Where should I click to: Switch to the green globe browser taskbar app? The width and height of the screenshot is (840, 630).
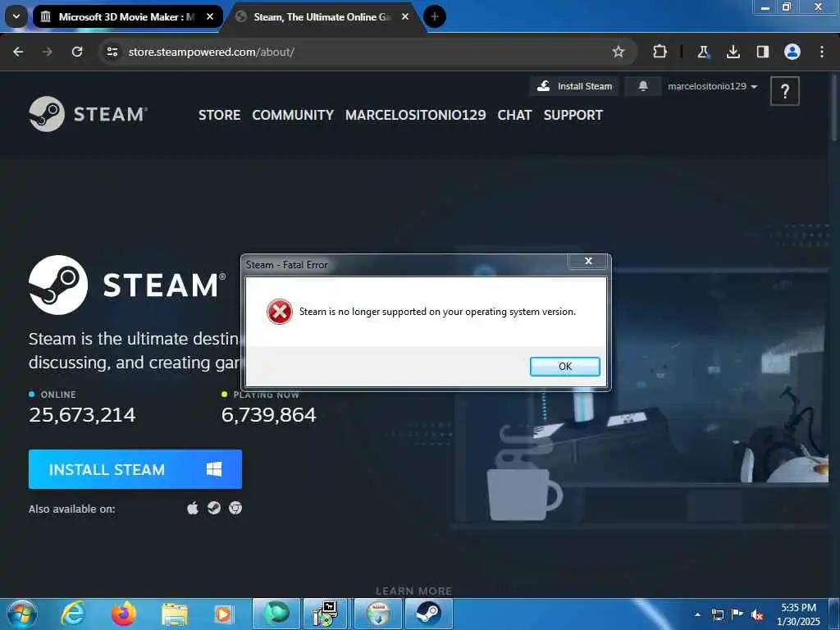276,614
